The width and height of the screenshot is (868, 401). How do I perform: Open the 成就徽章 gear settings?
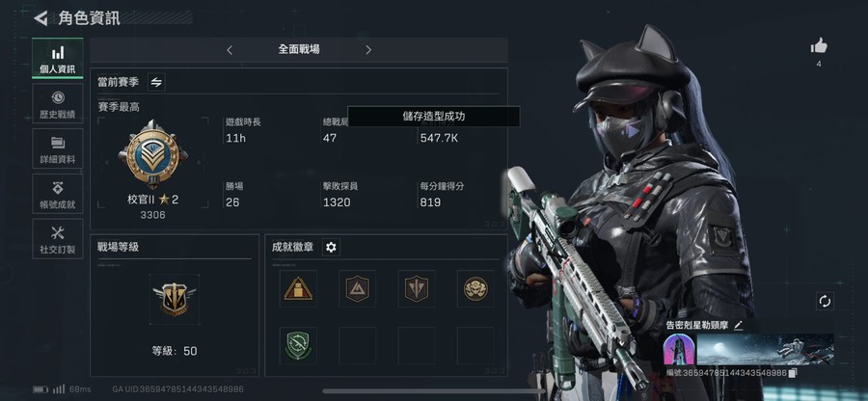pyautogui.click(x=331, y=247)
